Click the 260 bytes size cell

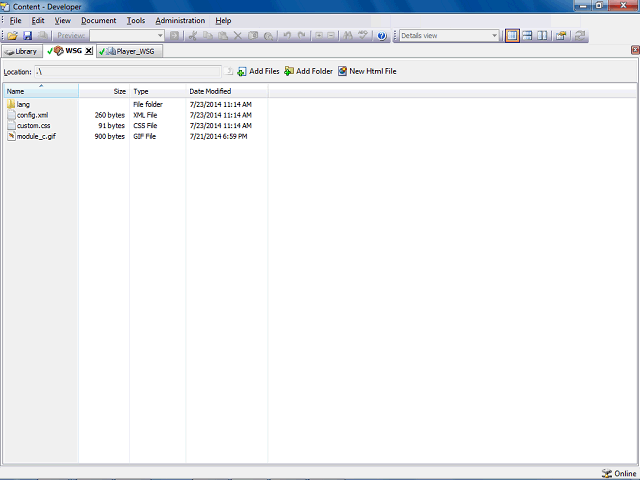(109, 115)
